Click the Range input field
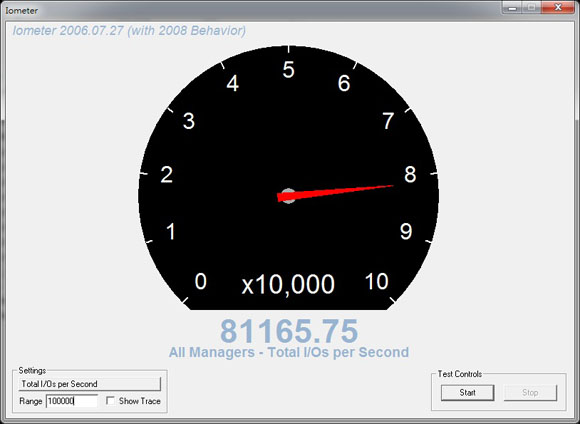 [72, 401]
